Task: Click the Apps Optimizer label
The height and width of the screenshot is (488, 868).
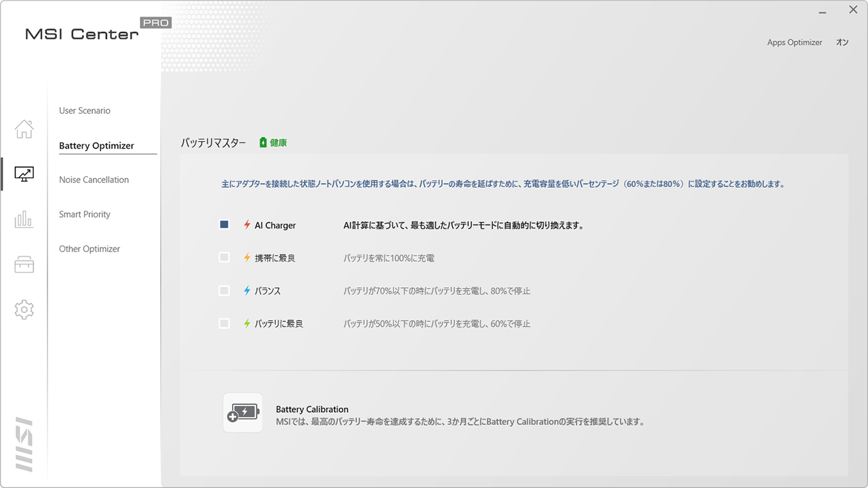Action: [795, 43]
